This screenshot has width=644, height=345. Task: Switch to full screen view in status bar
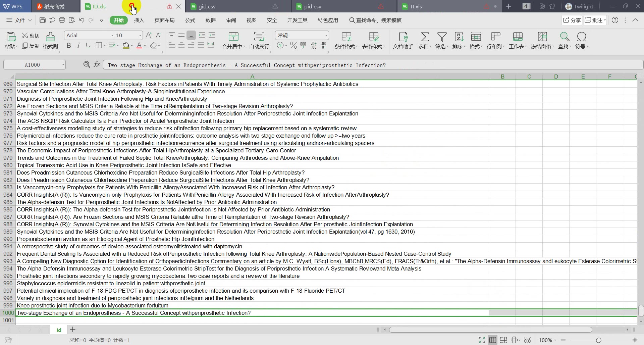pos(482,340)
